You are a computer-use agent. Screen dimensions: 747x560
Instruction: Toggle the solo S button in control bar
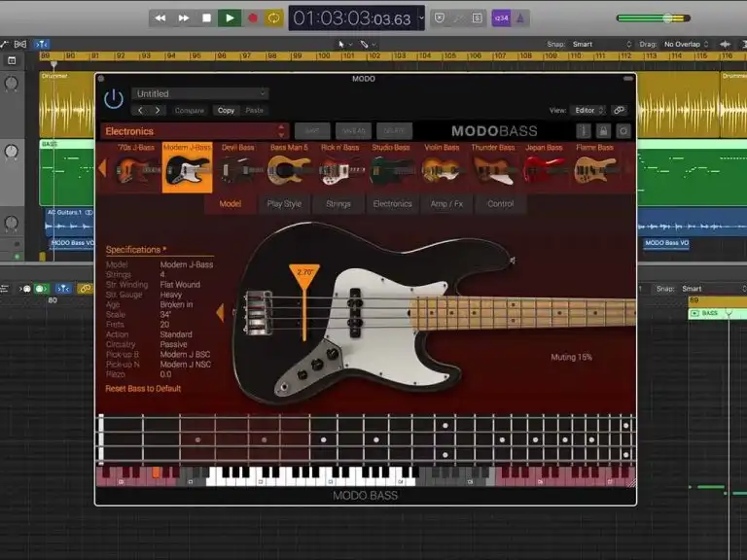click(477, 18)
